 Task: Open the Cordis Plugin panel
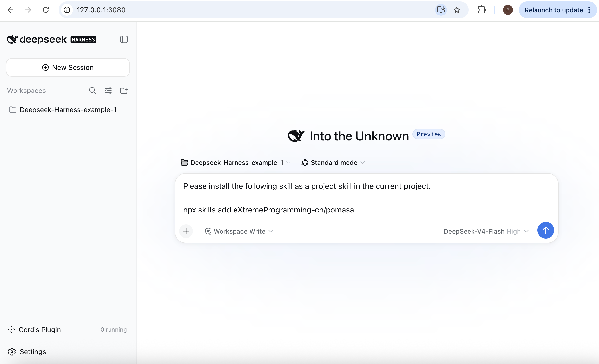pyautogui.click(x=67, y=330)
